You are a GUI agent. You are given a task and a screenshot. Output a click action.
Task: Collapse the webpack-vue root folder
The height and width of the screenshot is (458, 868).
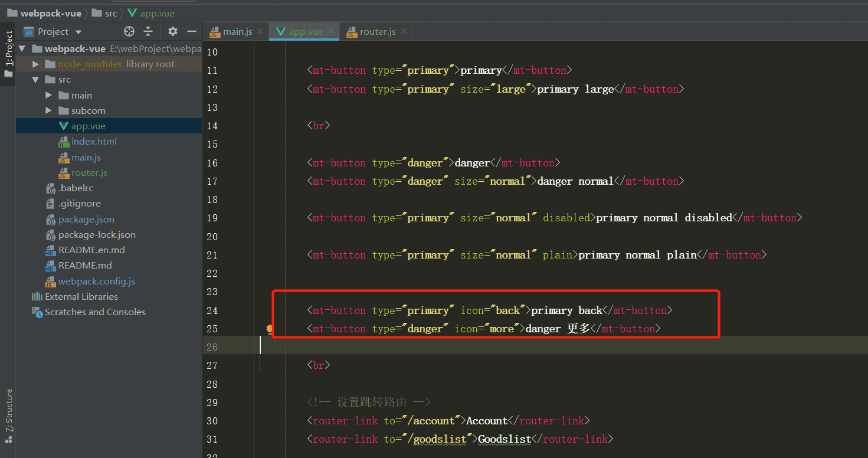(x=22, y=48)
